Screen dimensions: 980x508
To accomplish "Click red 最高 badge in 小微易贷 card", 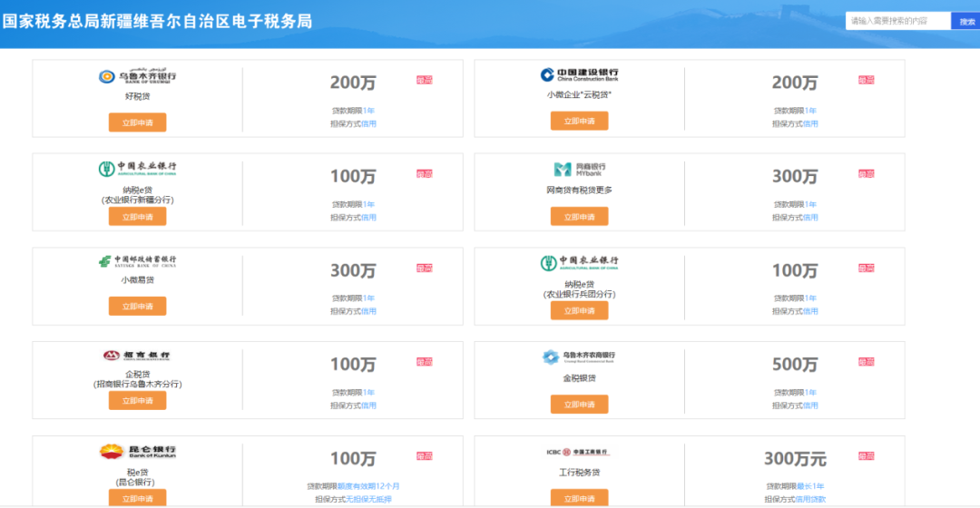I will (x=425, y=268).
